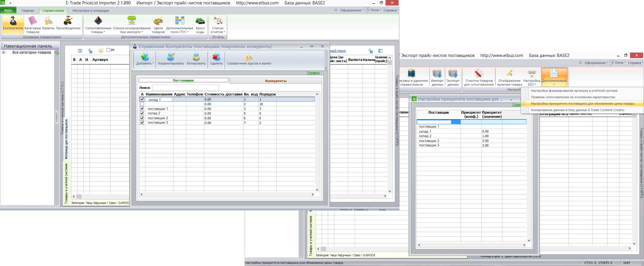
Task: Refresh categories icon in navigation panel
Action: pos(57,53)
